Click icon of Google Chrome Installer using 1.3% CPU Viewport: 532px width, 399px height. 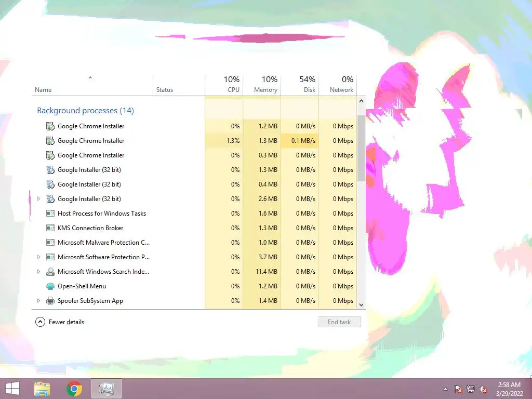click(50, 141)
